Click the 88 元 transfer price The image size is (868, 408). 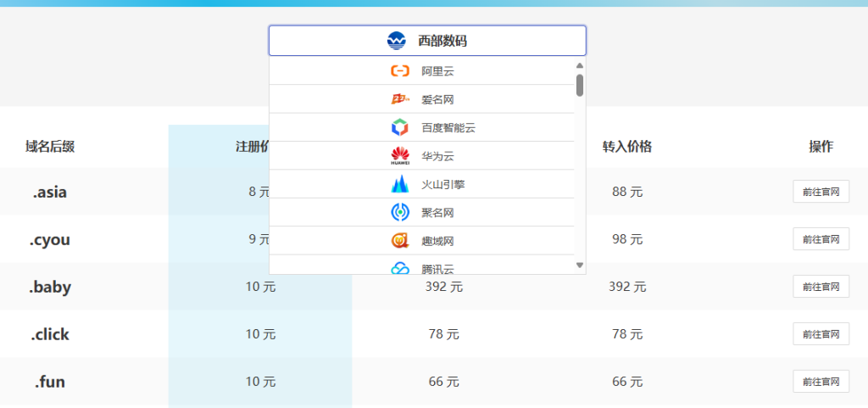[627, 192]
